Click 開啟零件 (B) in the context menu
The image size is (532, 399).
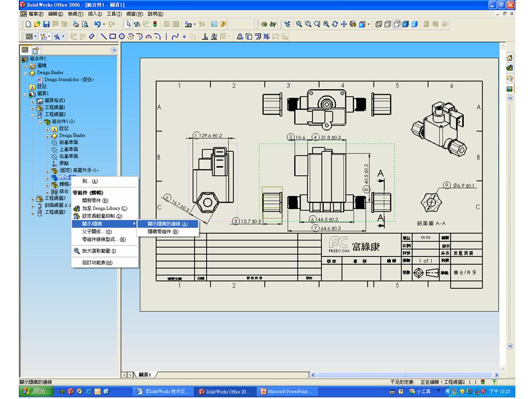pyautogui.click(x=105, y=201)
